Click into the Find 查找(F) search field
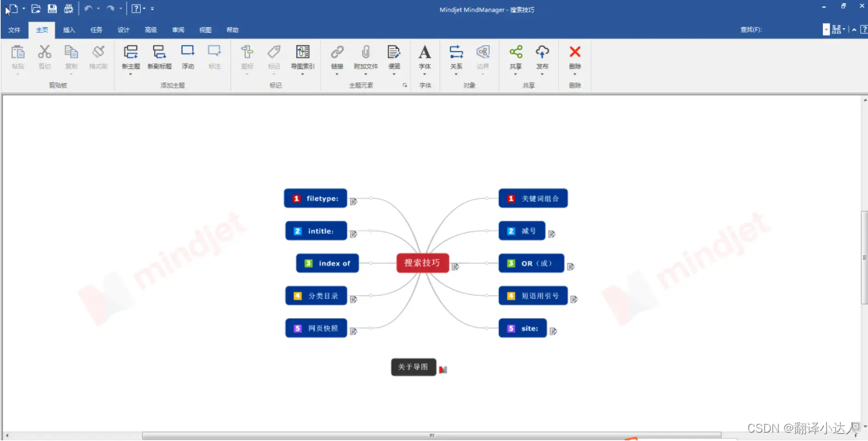 [792, 30]
